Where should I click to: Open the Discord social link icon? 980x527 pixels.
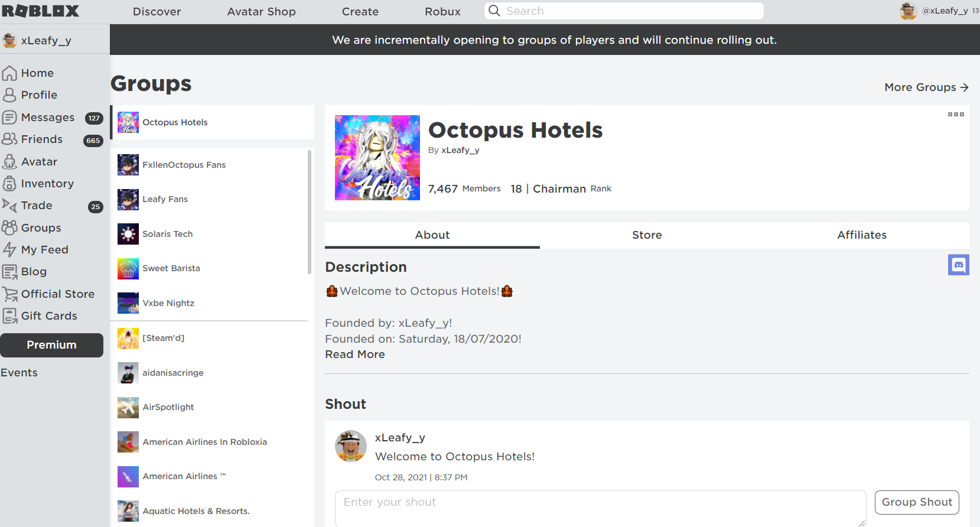pos(958,265)
